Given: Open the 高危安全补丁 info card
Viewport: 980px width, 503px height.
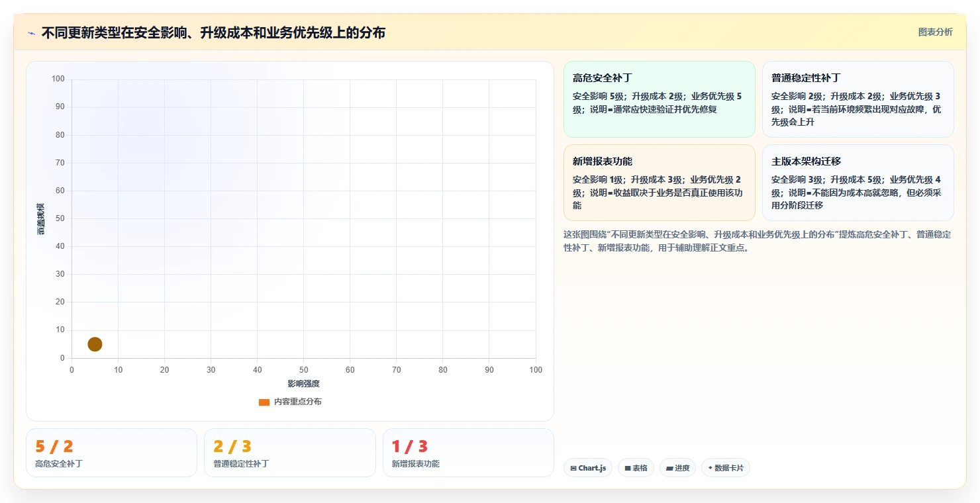Looking at the screenshot, I should pos(659,99).
